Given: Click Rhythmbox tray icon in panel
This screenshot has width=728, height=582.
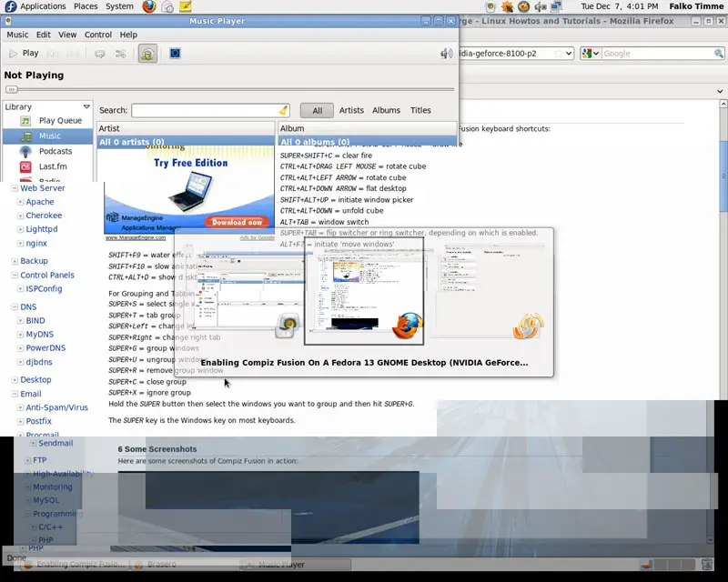Looking at the screenshot, I should (490, 6).
